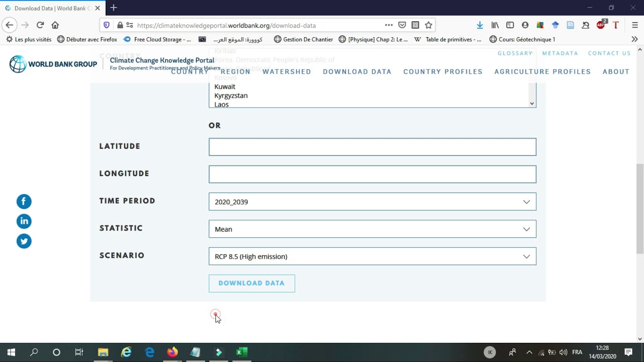Open Firefox Library icon in toolbar
The image size is (644, 362).
(495, 25)
